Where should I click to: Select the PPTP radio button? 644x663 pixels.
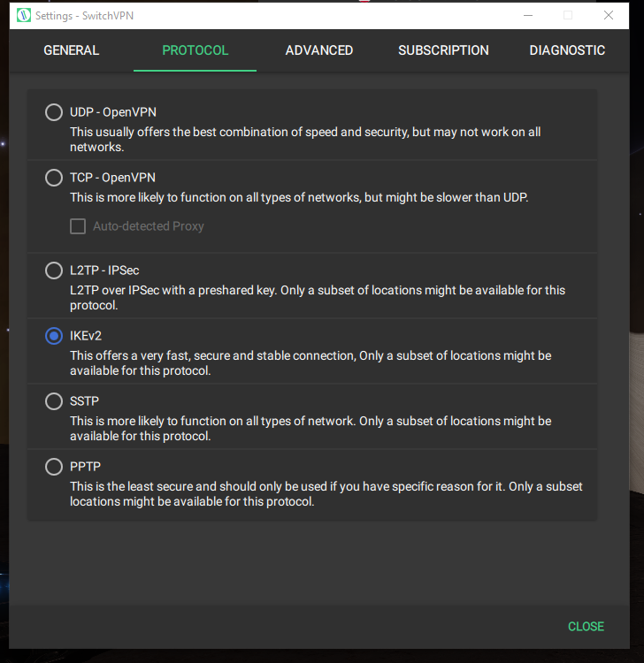(x=54, y=467)
